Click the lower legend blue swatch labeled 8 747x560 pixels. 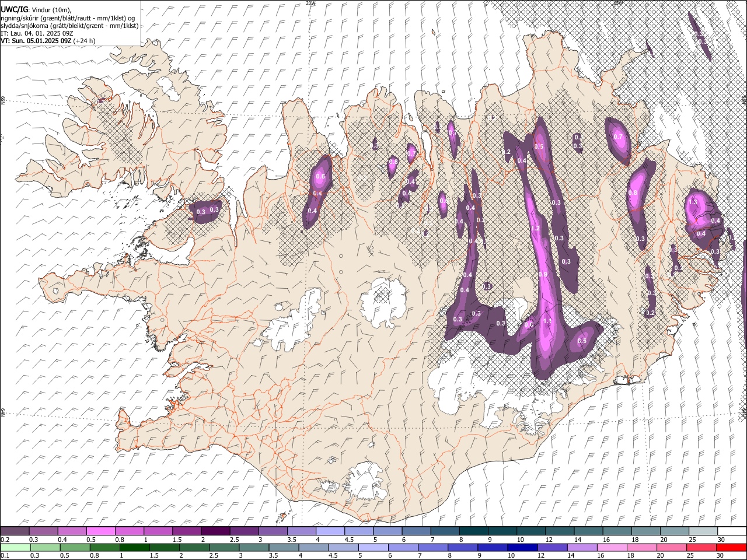tap(462, 547)
